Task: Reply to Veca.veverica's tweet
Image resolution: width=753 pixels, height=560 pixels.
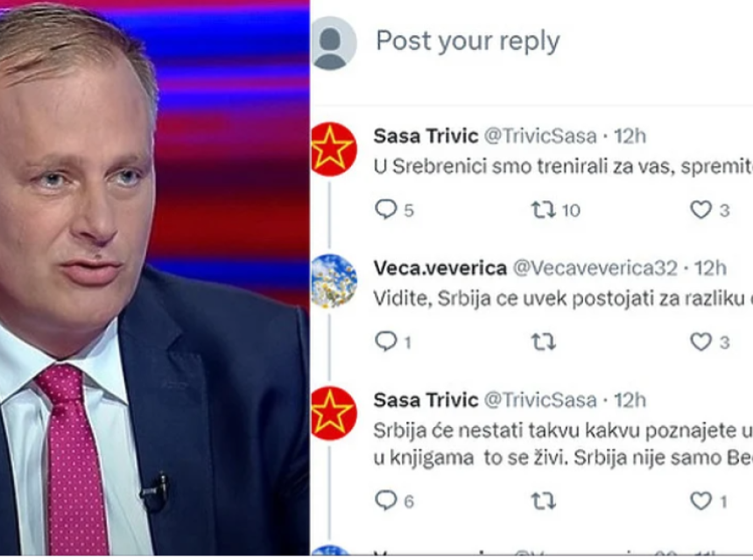Action: [x=385, y=341]
